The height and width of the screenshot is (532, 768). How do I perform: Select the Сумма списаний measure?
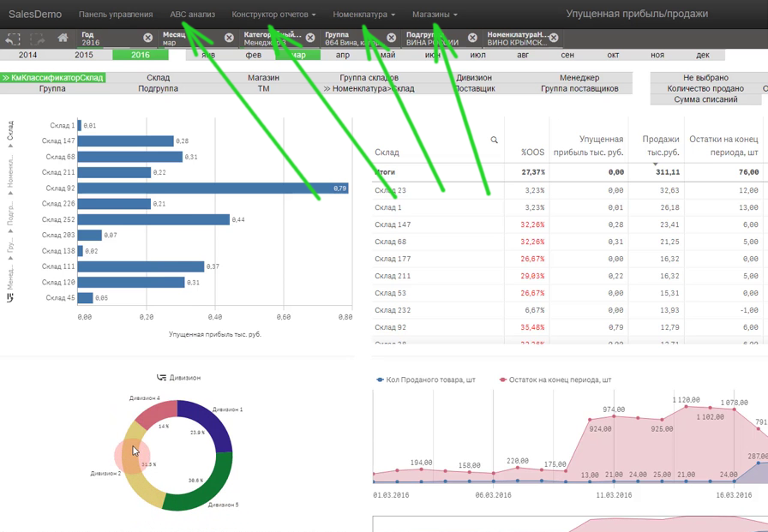pyautogui.click(x=705, y=99)
